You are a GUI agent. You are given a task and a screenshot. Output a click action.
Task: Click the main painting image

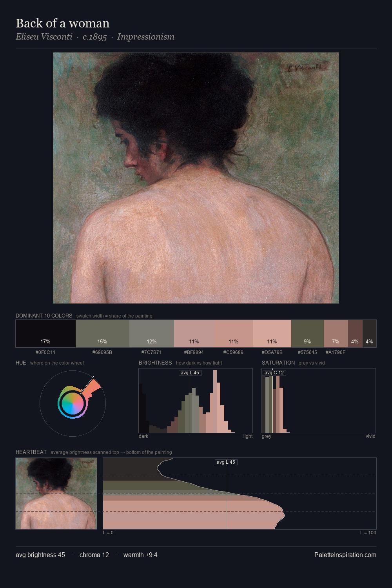pos(196,178)
